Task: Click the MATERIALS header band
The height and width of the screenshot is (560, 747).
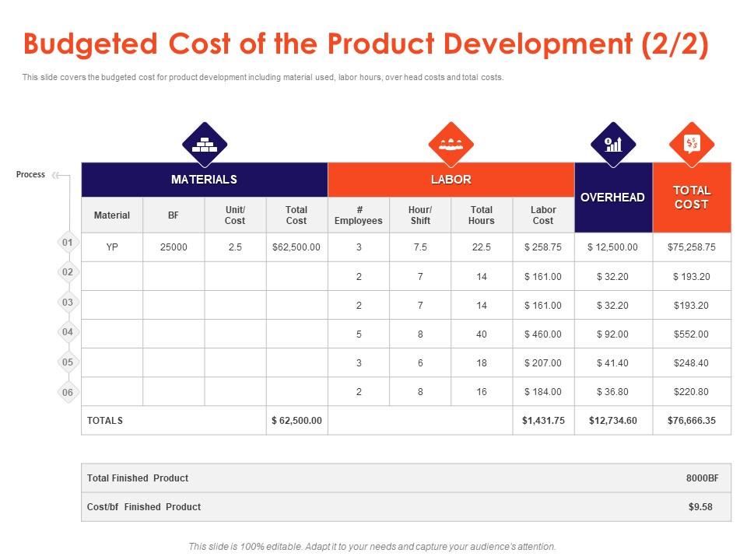Action: coord(205,180)
